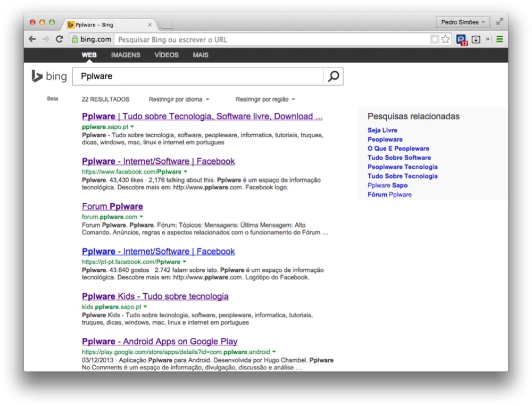
Task: Click the download arrow extension icon
Action: (x=476, y=39)
